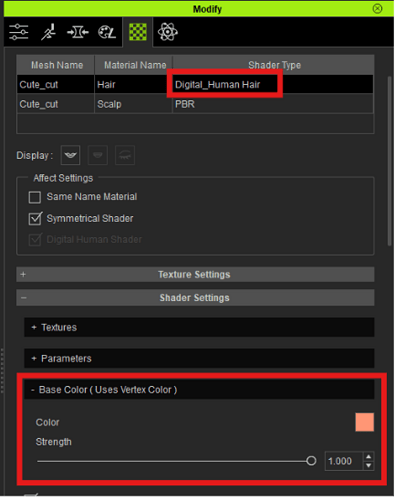
Task: Click the Material Name column header
Action: 134,65
